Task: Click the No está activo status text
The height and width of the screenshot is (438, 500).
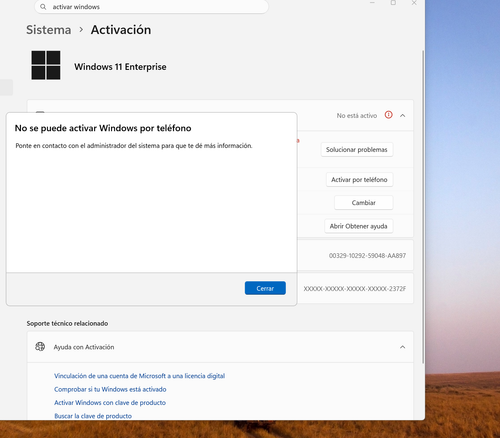Action: (x=357, y=115)
